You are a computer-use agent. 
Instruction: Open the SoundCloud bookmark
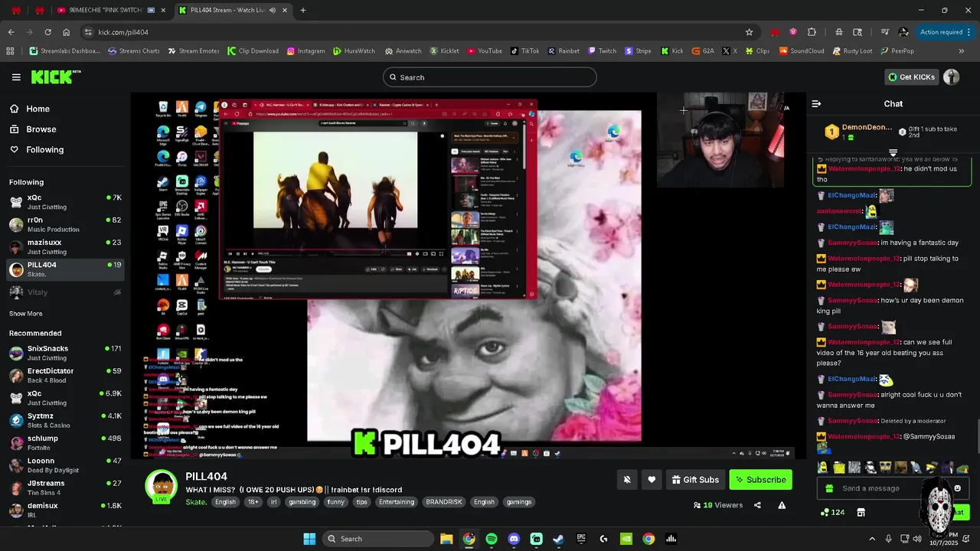[801, 51]
